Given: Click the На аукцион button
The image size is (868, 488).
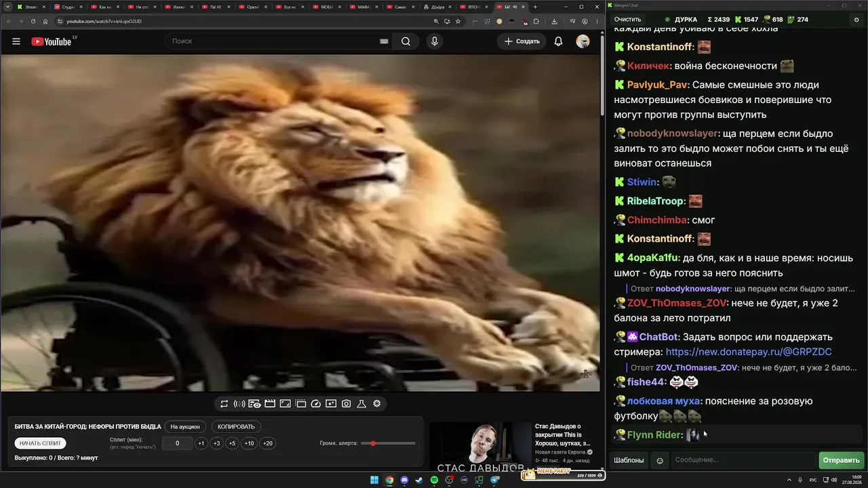Looking at the screenshot, I should click(185, 427).
